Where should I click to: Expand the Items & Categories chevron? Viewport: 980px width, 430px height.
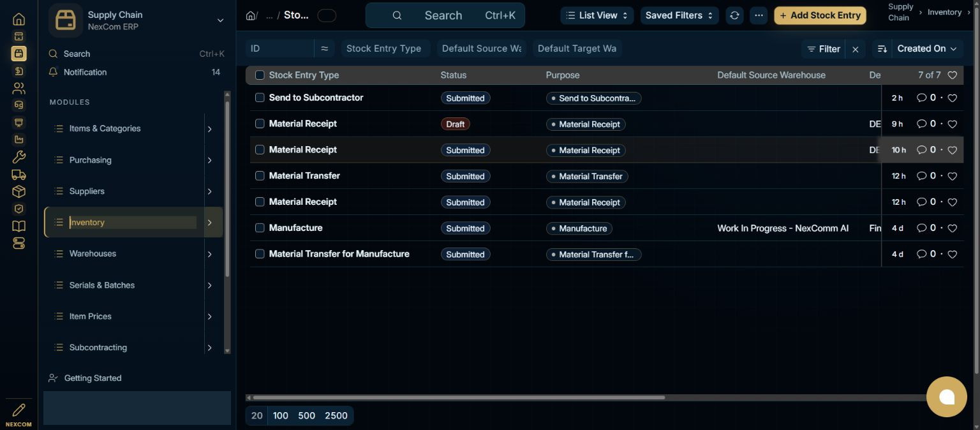209,129
